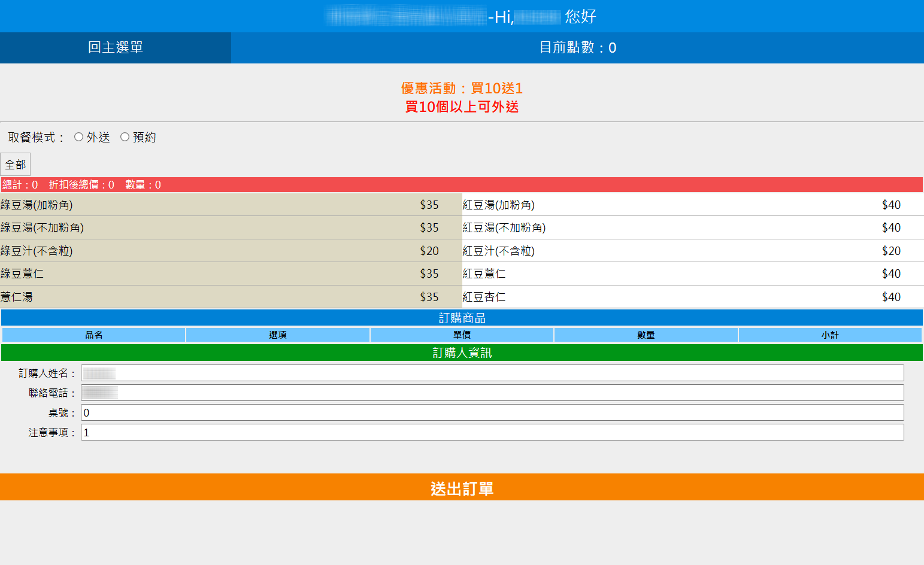Pick the 紅豆杏仁 menu item
924x565 pixels.
point(693,297)
